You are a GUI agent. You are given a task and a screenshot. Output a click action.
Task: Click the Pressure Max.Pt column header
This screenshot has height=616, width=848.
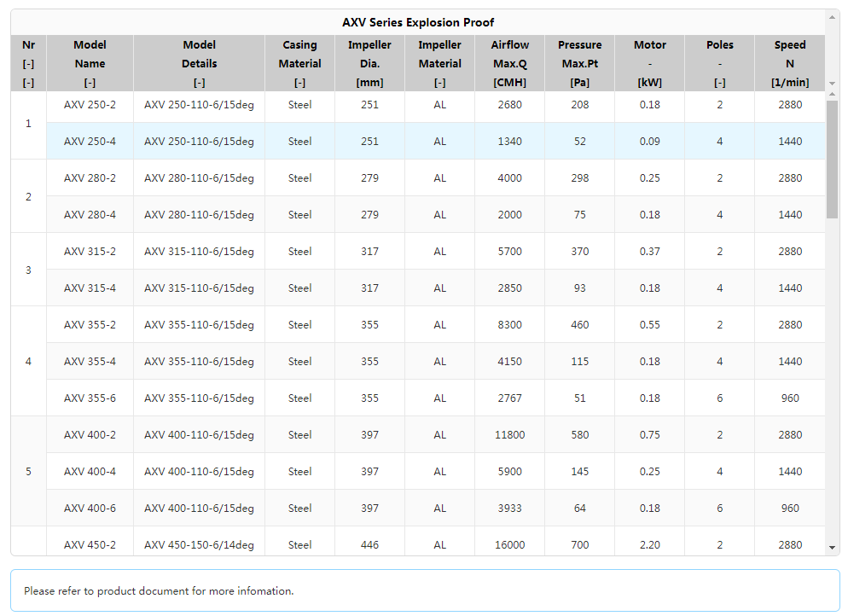pos(579,63)
